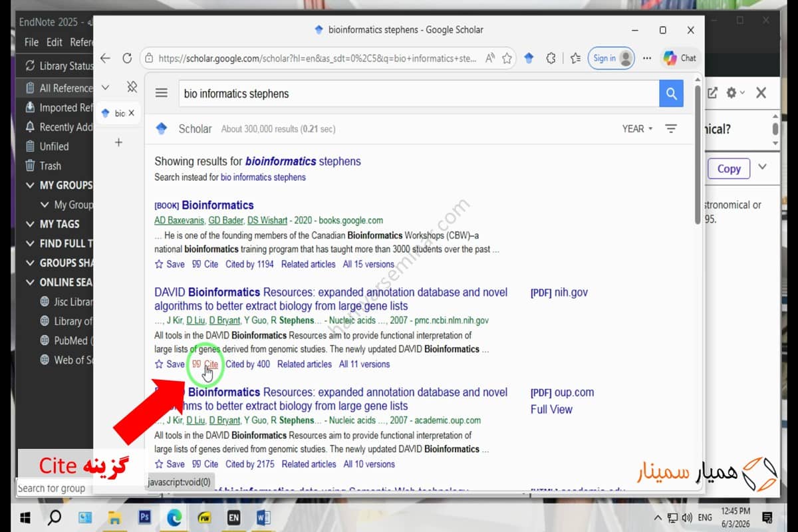Image resolution: width=798 pixels, height=532 pixels.
Task: Close the 'bio' browser tab
Action: [x=131, y=113]
